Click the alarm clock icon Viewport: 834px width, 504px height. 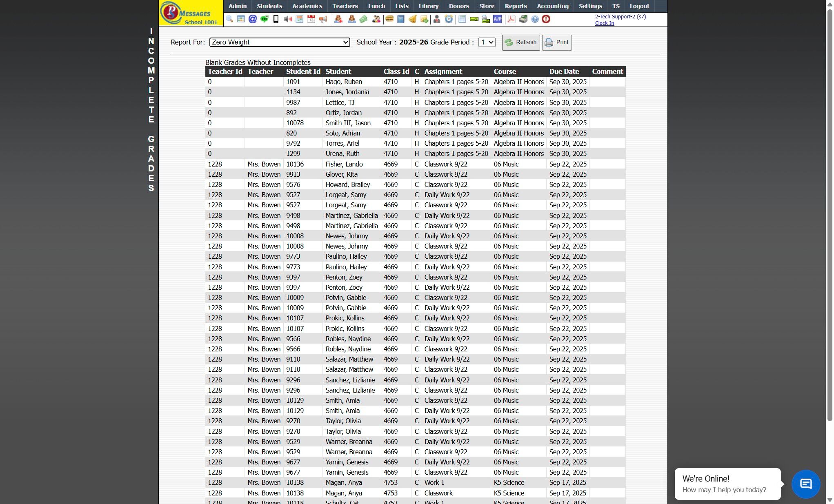[449, 19]
